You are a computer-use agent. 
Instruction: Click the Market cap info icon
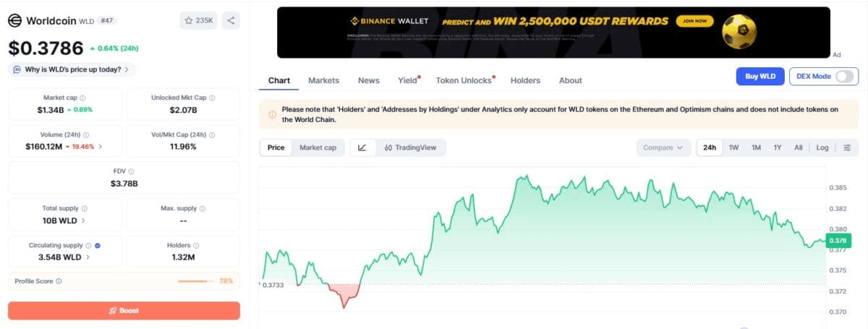click(x=82, y=98)
